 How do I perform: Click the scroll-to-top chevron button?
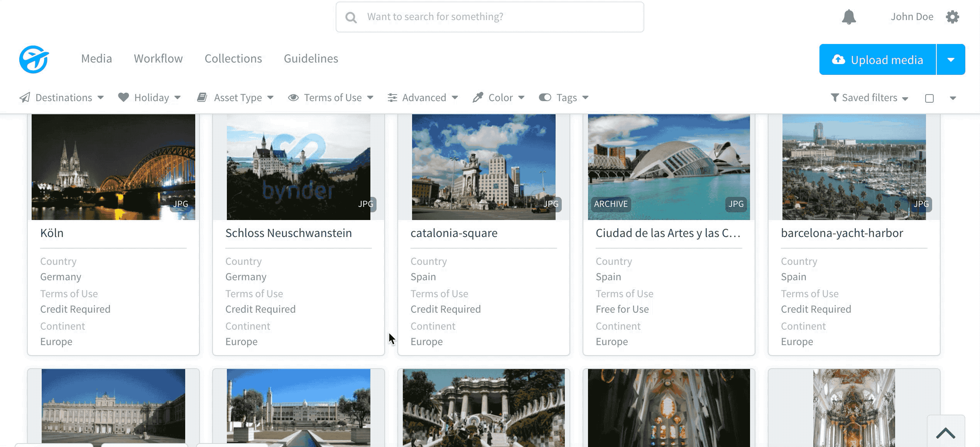946,432
